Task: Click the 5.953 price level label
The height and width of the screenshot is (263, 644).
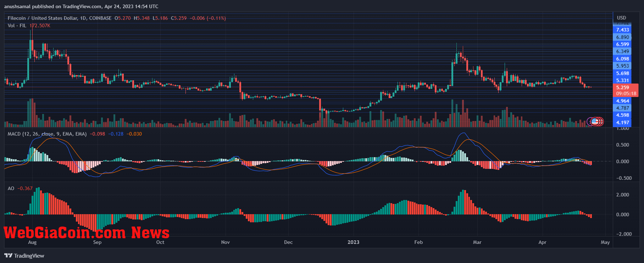Action: (622, 66)
